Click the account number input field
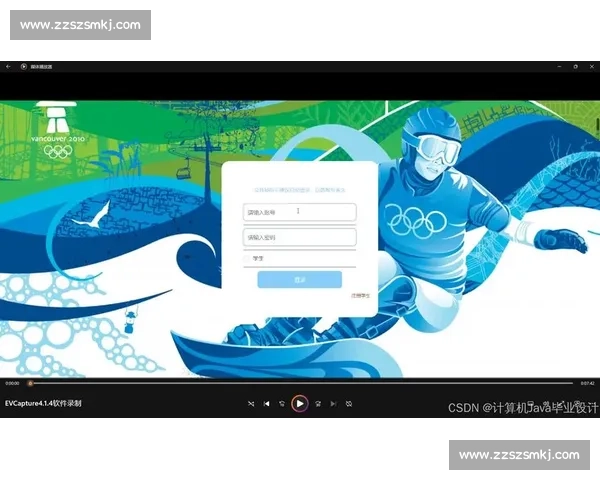The image size is (600, 480). [300, 212]
